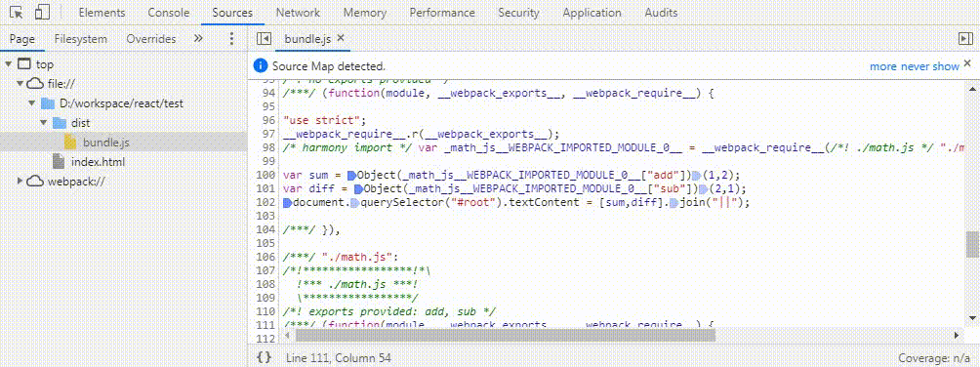Click breakpoint marker before document on line 102
This screenshot has height=367, width=980.
pyautogui.click(x=288, y=203)
